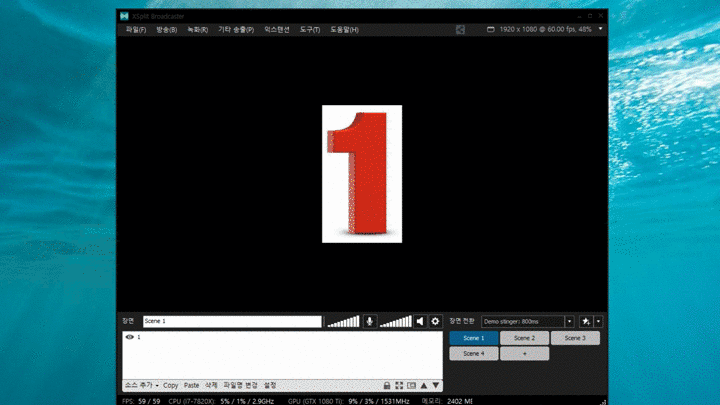
Task: Switch to Scene 3
Action: click(575, 338)
